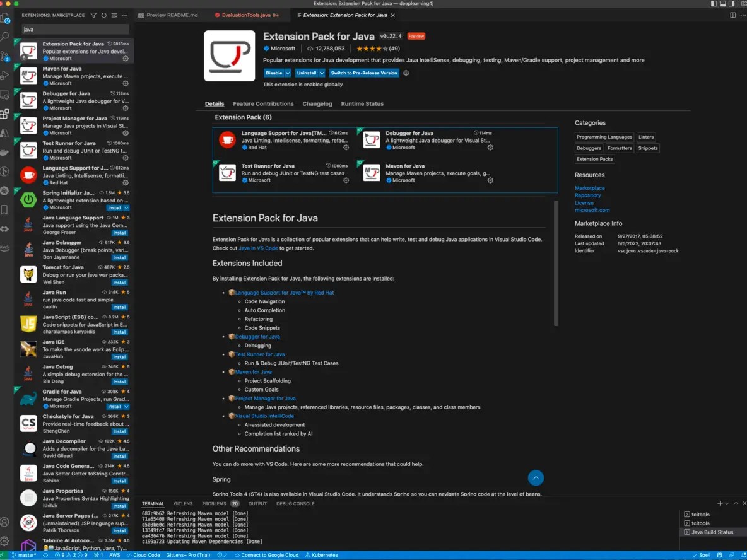Open the Source Control view in activity bar
The height and width of the screenshot is (560, 747).
6,55
